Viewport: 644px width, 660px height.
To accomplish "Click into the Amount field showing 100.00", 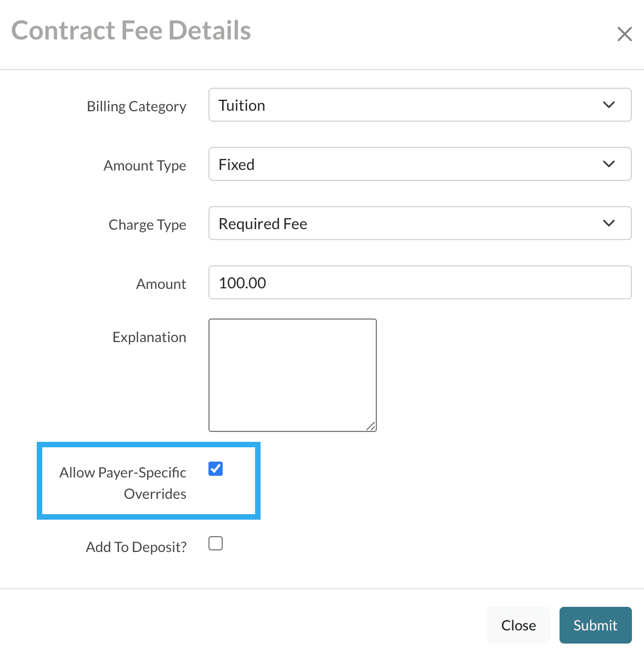I will point(420,283).
